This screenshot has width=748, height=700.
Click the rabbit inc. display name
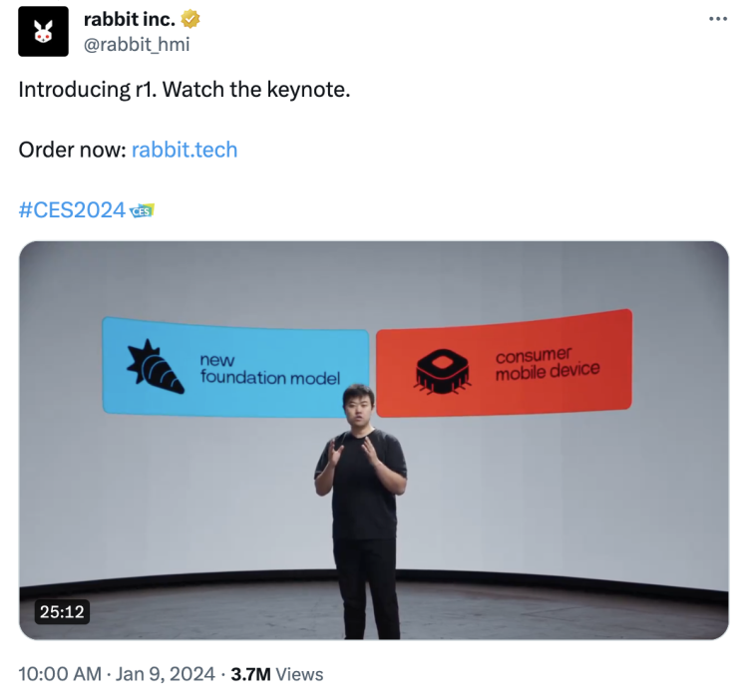click(130, 19)
